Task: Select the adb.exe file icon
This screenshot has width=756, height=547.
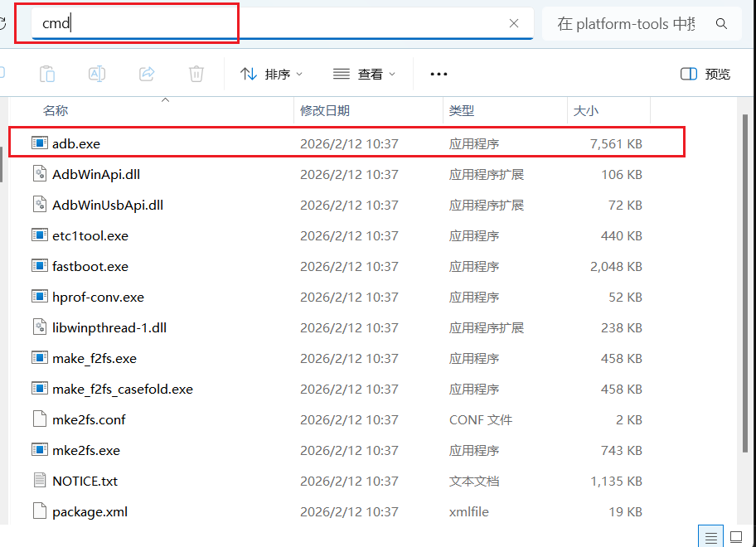Action: coord(40,143)
